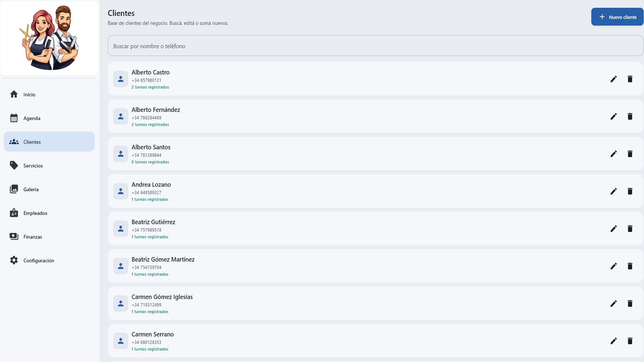Open Configuración settings

[x=39, y=260]
